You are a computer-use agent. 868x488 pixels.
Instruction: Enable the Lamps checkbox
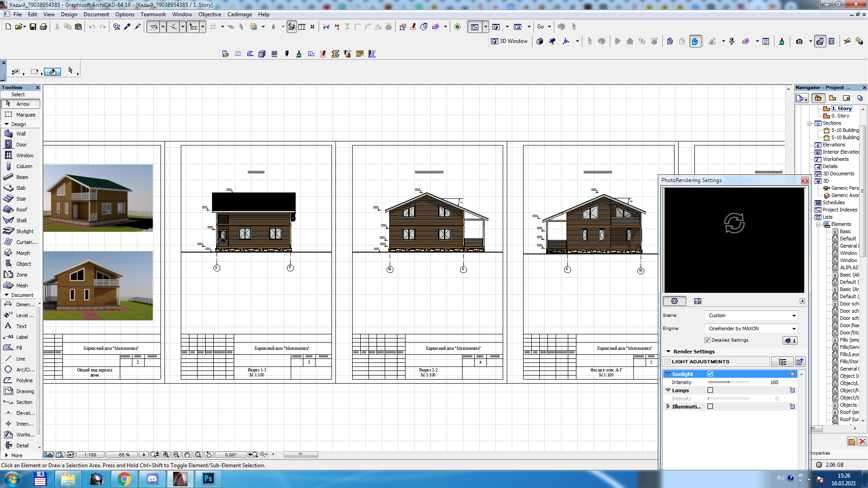pyautogui.click(x=710, y=390)
